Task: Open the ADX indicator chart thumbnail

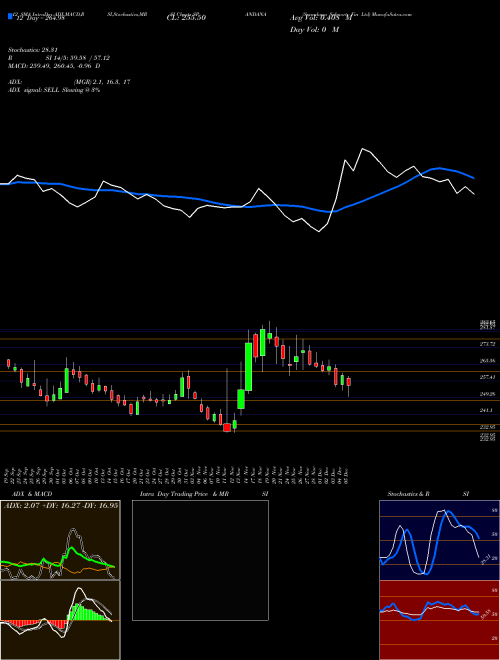Action: (60, 540)
